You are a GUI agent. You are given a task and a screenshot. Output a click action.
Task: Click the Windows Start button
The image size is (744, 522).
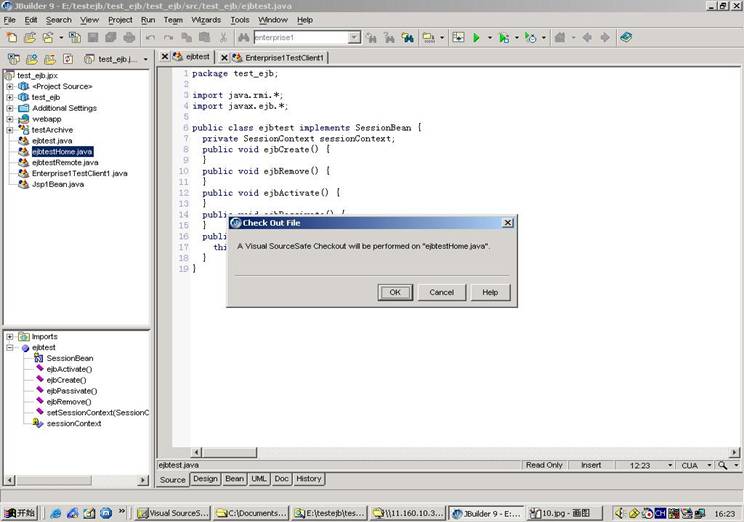(20, 513)
